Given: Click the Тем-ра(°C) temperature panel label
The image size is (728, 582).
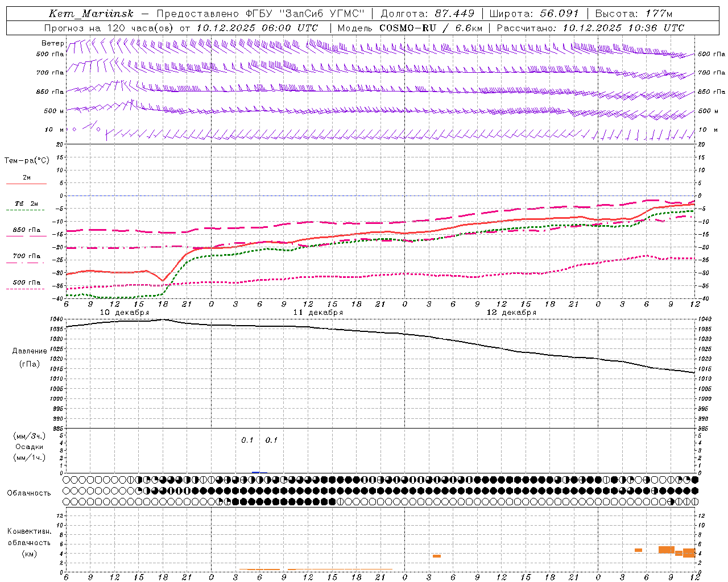Looking at the screenshot, I should coord(27,160).
